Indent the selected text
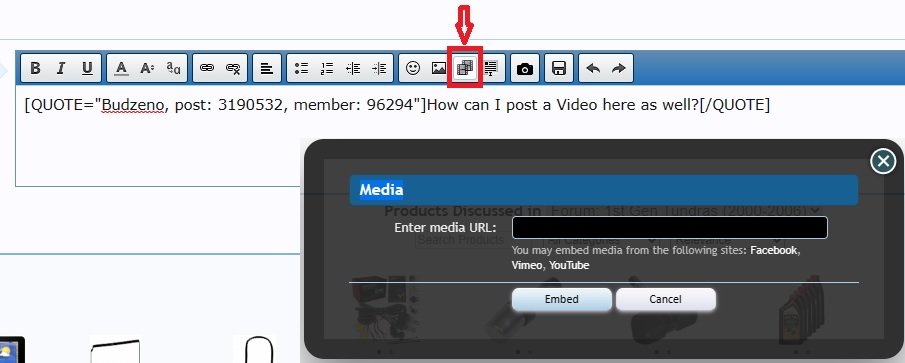Screen dimensions: 905x363 (x=379, y=69)
